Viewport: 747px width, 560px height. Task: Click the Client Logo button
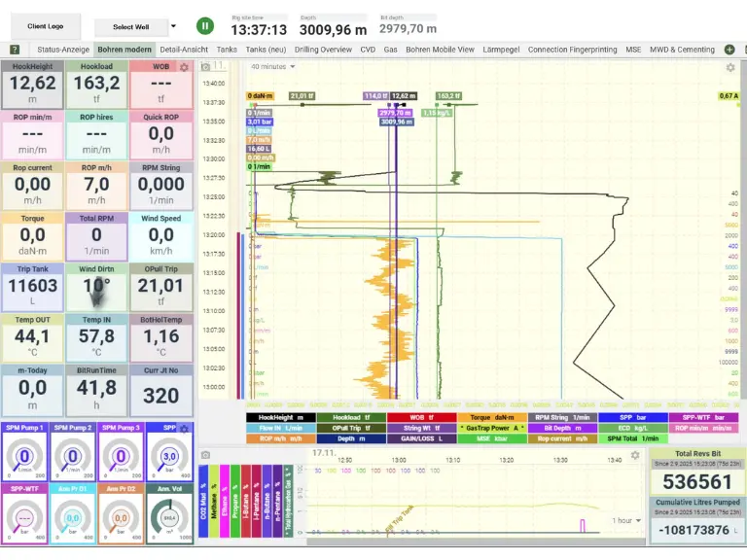point(46,27)
